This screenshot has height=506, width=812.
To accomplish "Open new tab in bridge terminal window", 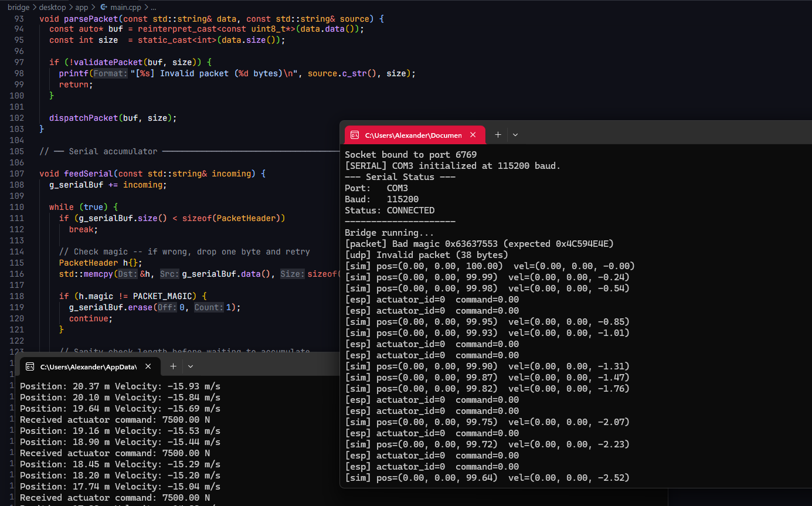I will coord(498,135).
